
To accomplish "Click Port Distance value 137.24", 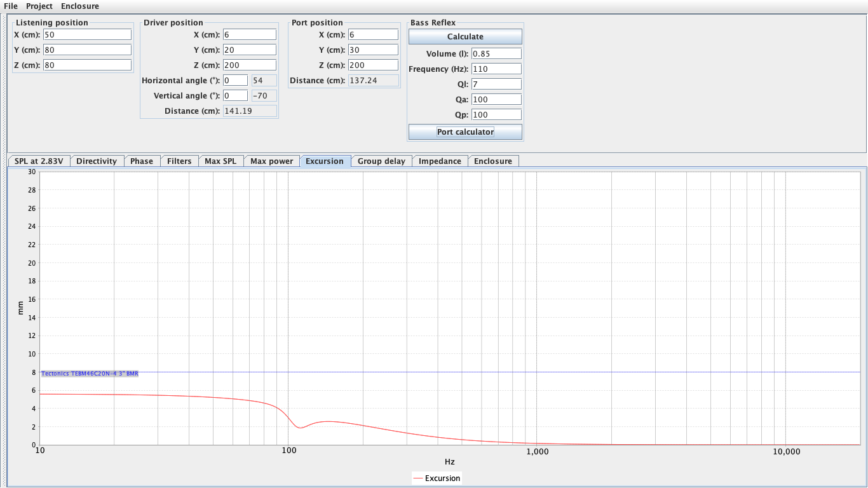I will (373, 80).
